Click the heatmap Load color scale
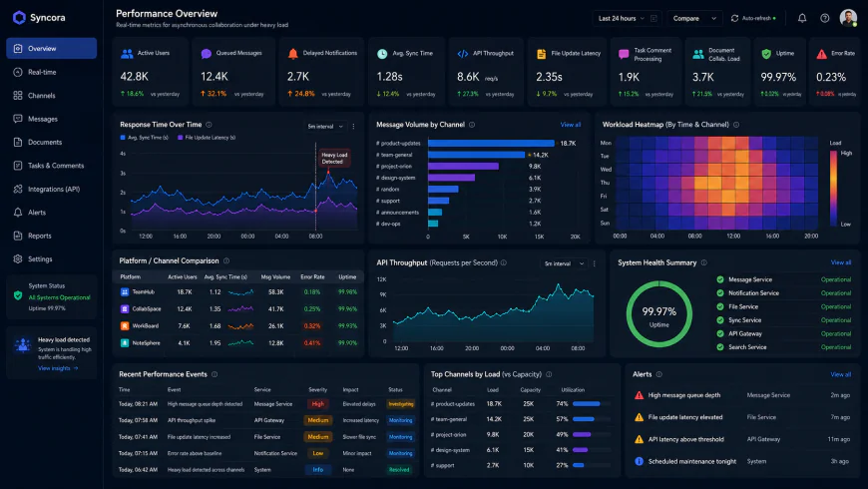 pyautogui.click(x=833, y=189)
